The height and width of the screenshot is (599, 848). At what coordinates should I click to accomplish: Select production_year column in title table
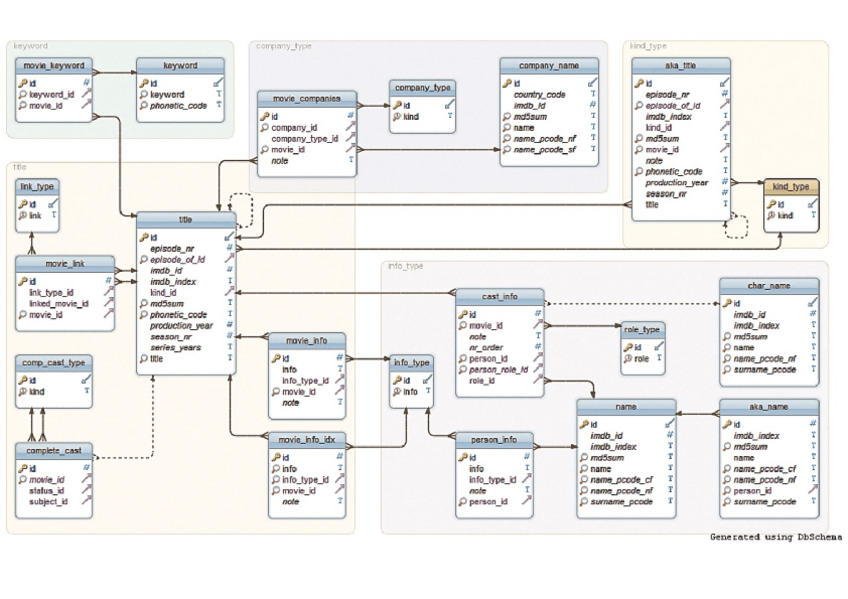point(181,326)
